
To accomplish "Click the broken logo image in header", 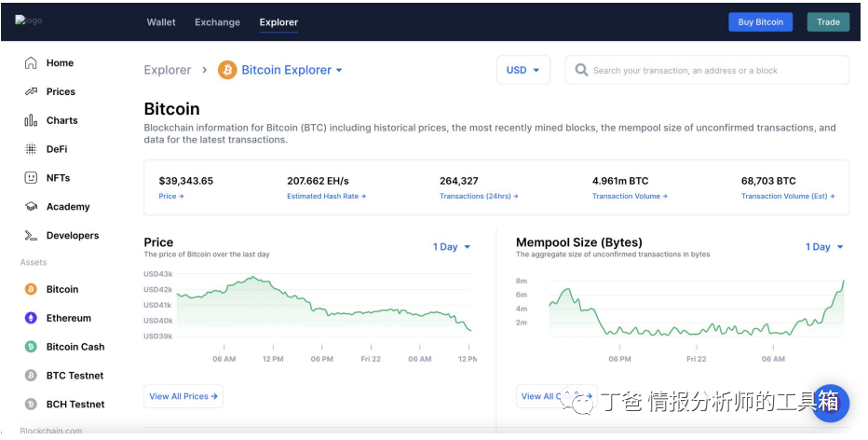I will tap(28, 21).
